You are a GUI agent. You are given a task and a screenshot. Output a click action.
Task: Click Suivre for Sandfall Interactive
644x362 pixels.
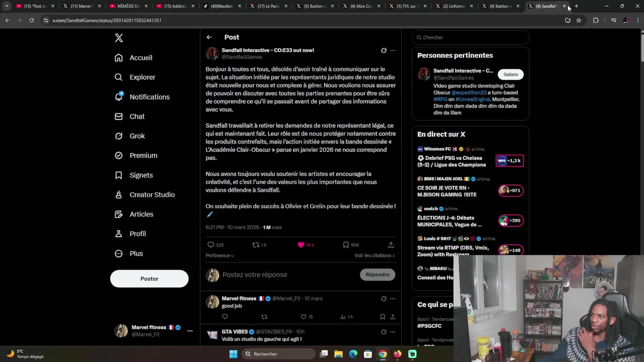511,74
